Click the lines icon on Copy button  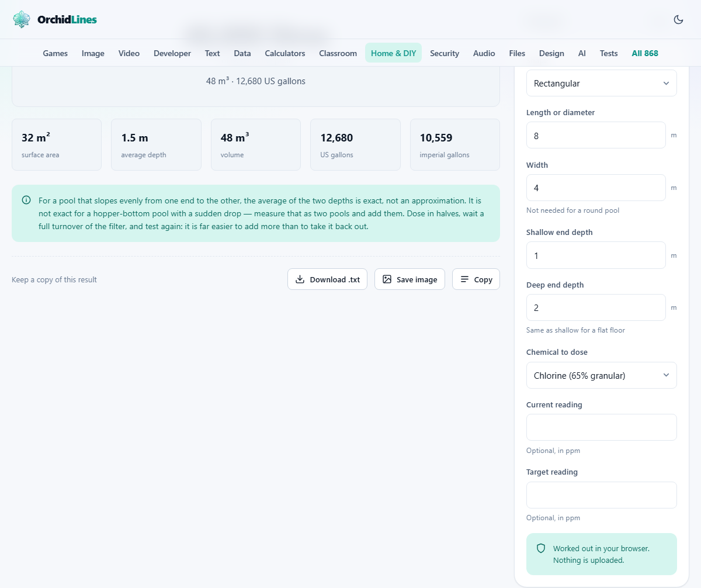pyautogui.click(x=464, y=279)
